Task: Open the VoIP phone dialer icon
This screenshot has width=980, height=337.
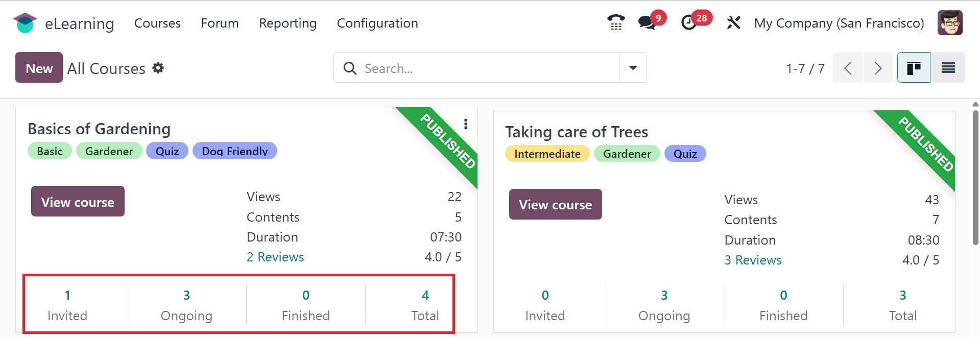Action: (x=616, y=23)
